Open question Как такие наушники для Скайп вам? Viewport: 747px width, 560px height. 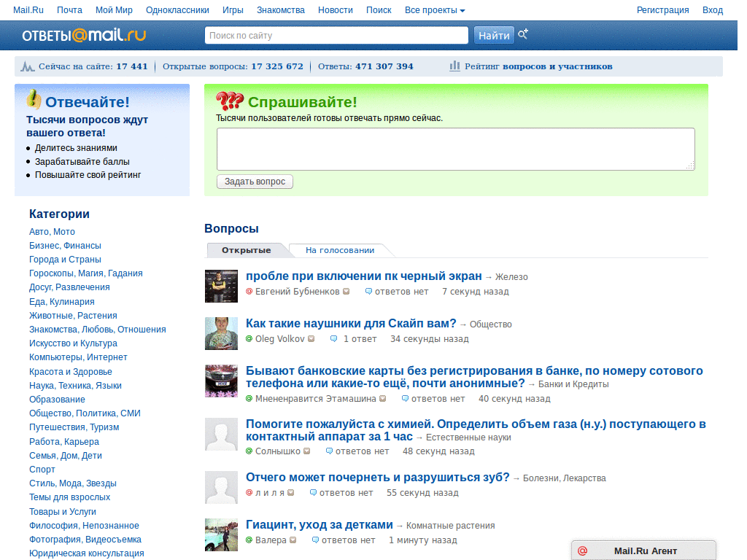click(x=351, y=323)
